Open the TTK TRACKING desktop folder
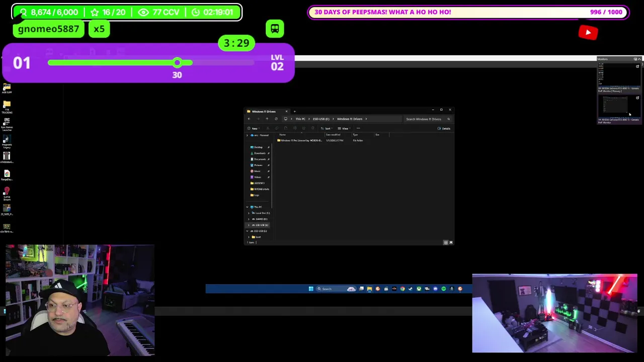 [7, 107]
